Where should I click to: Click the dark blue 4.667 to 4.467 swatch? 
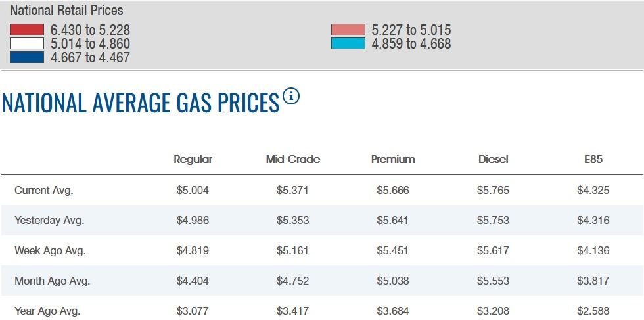(27, 57)
